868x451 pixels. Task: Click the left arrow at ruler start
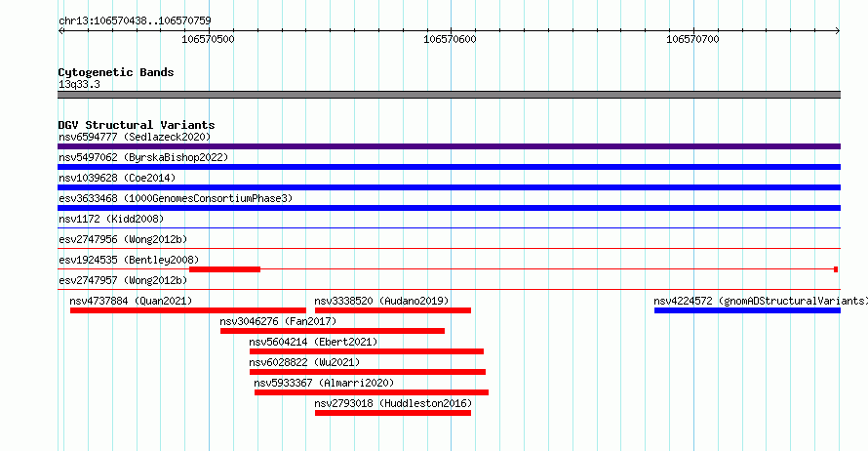coord(60,30)
